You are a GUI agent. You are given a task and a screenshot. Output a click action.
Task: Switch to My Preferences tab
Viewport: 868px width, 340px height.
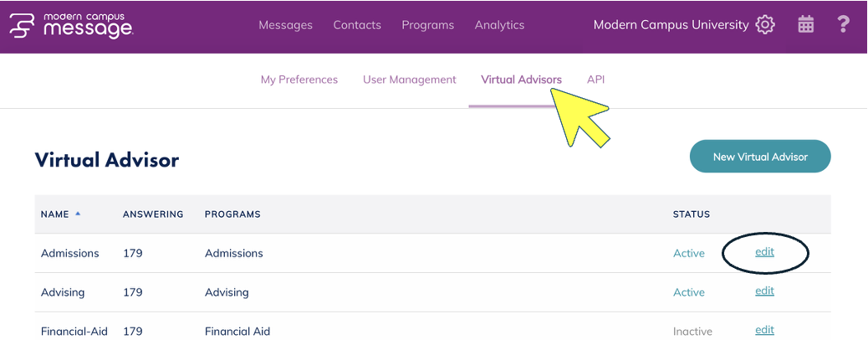click(x=299, y=80)
